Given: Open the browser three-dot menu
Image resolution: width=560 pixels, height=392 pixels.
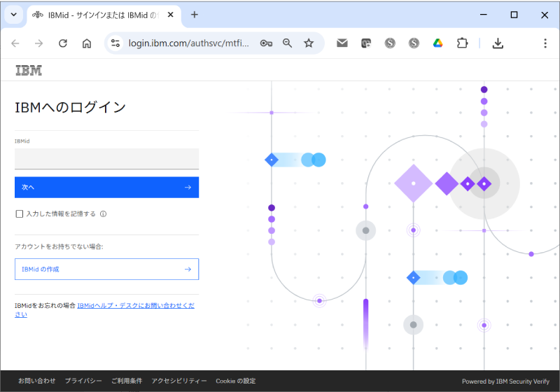Looking at the screenshot, I should [545, 43].
